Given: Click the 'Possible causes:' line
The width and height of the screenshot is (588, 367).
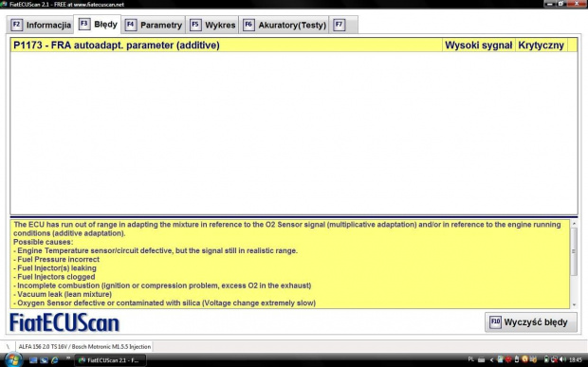Looking at the screenshot, I should 44,242.
